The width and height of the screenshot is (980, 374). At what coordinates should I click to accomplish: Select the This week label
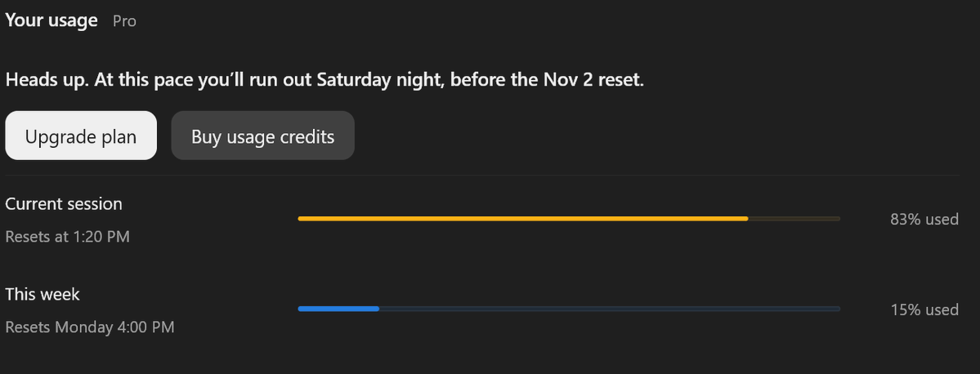click(x=43, y=293)
